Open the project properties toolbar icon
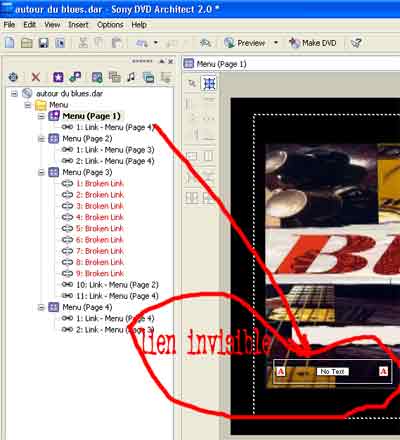Screen dimensions: 400x440 [60, 43]
